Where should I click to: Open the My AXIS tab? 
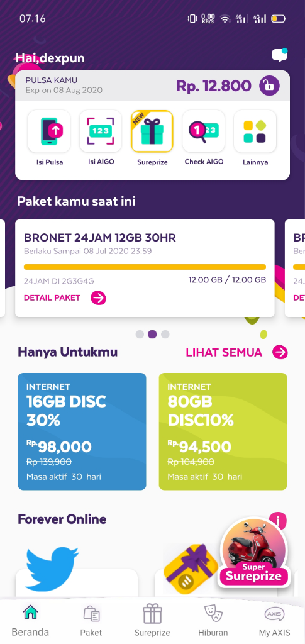[274, 621]
